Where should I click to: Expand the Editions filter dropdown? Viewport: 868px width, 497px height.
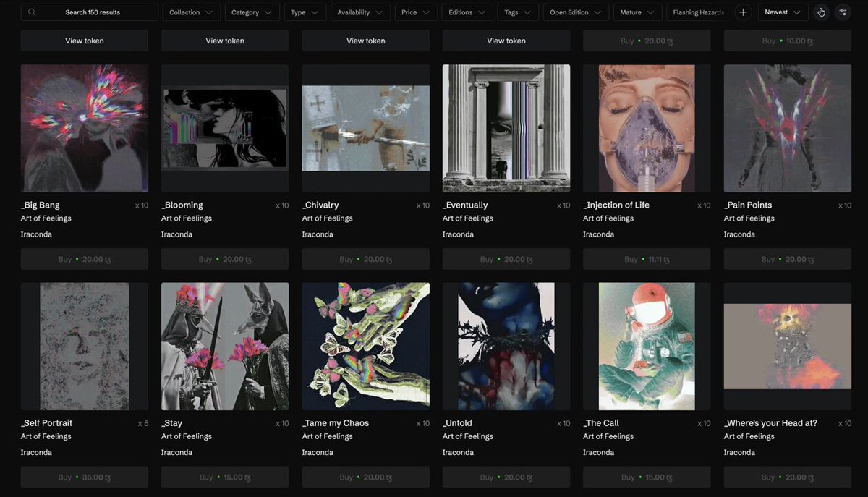pos(467,12)
